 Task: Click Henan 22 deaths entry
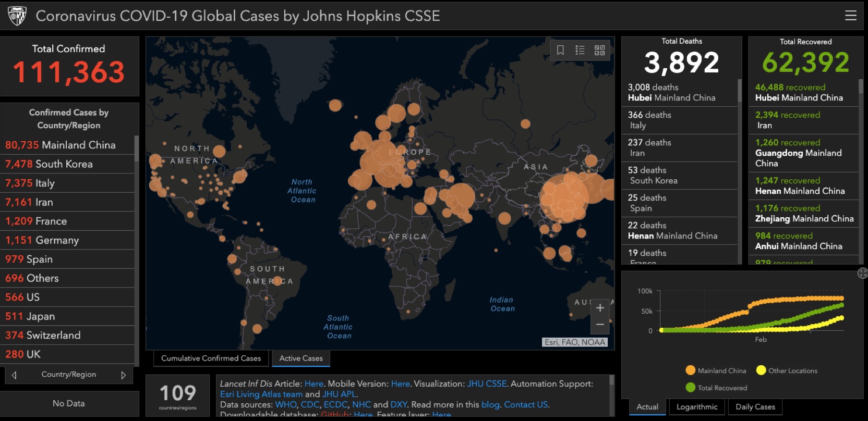[x=680, y=231]
